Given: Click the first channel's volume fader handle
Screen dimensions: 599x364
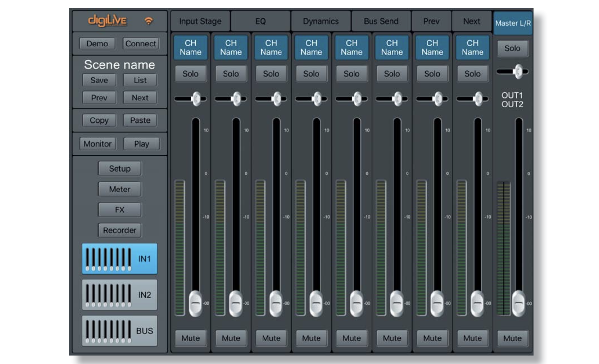Looking at the screenshot, I should tap(195, 303).
